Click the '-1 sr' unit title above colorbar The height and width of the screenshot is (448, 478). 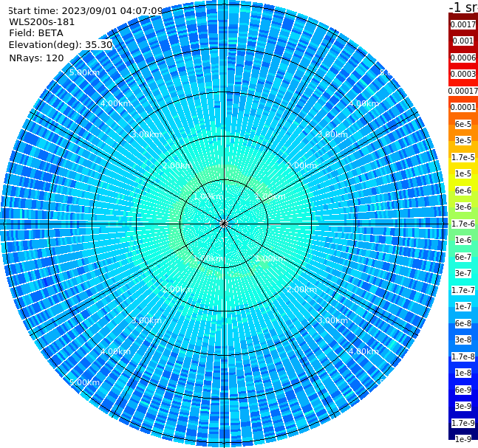pyautogui.click(x=463, y=7)
